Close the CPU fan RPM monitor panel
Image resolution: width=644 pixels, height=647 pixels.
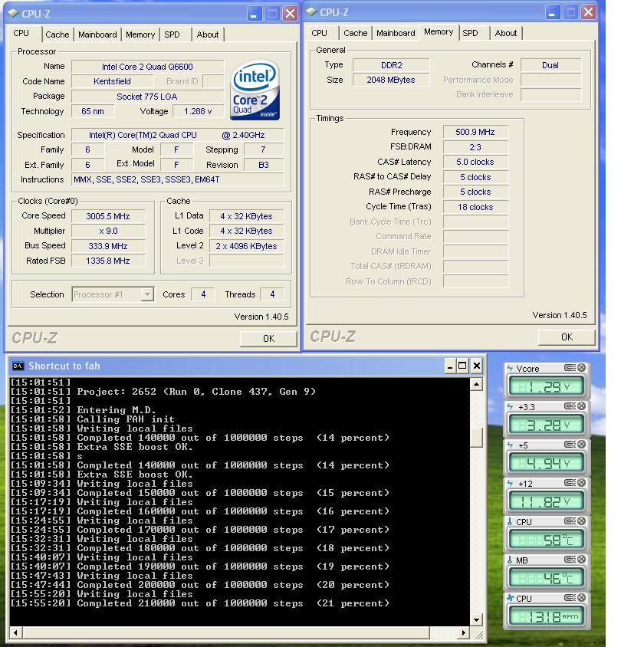click(x=581, y=598)
